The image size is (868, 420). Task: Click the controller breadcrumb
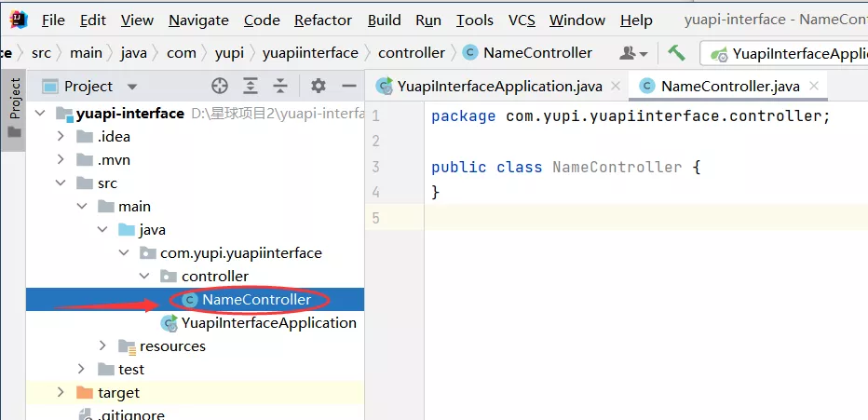(x=412, y=53)
